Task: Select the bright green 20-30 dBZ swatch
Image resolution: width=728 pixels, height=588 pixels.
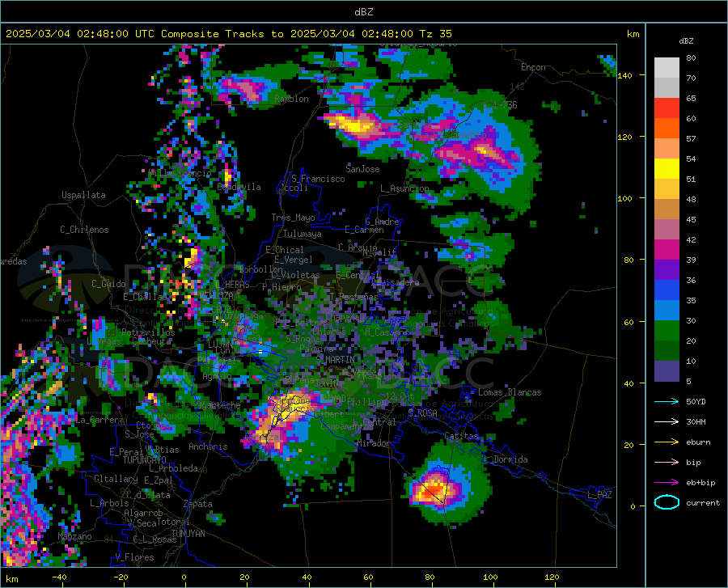Action: click(x=667, y=331)
